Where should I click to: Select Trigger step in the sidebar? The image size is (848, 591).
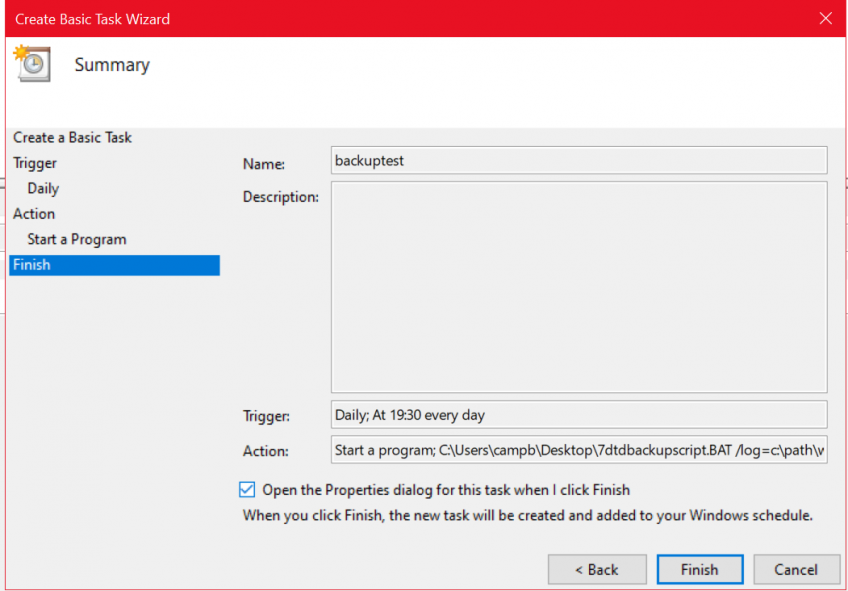tap(35, 162)
